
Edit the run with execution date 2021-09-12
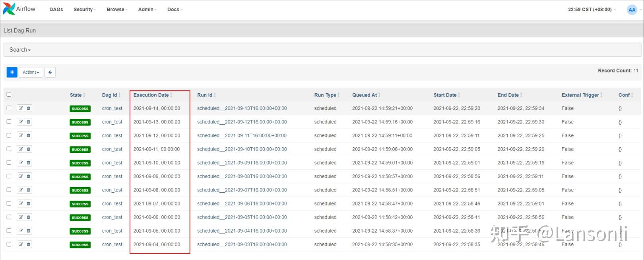[21, 135]
